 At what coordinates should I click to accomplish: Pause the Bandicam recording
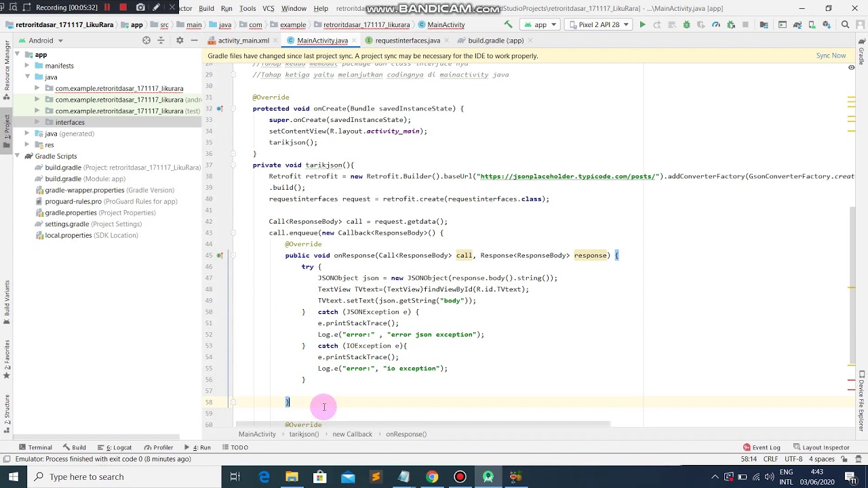tap(106, 7)
